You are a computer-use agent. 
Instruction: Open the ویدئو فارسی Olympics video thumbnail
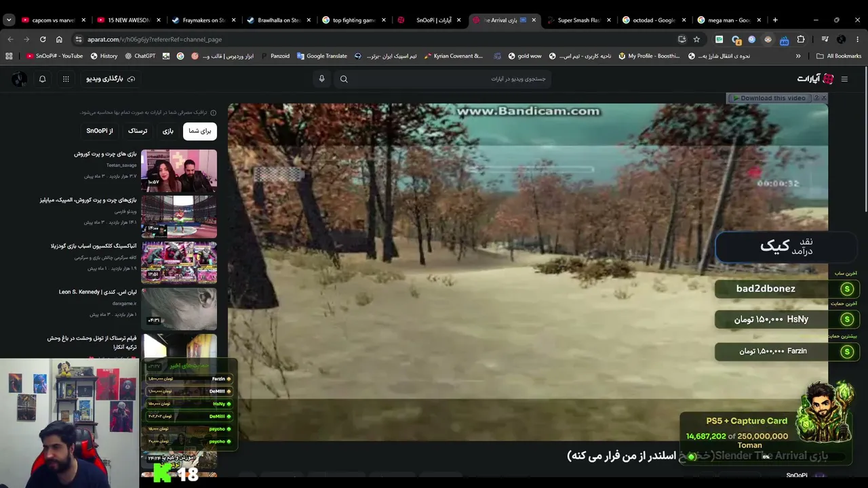point(179,216)
